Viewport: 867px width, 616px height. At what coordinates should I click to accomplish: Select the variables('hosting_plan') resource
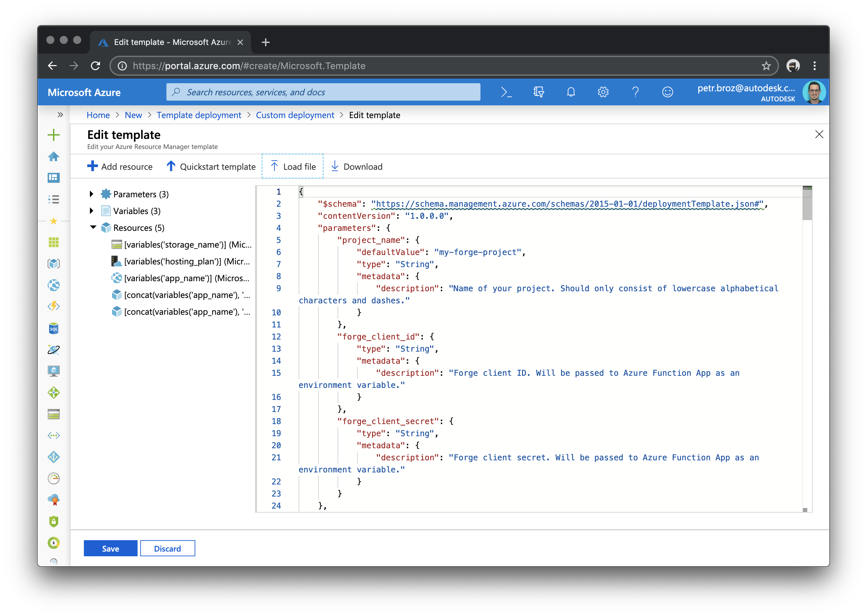181,261
